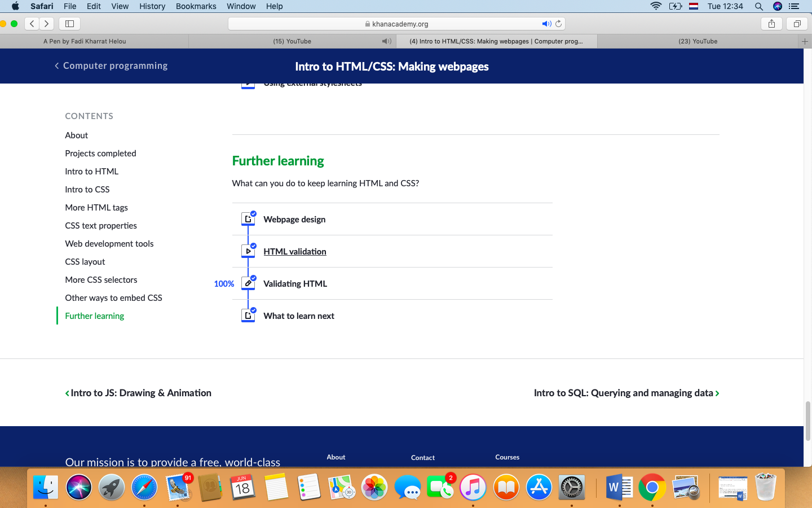The image size is (812, 508).
Task: Show all tabs overview button
Action: 797,24
